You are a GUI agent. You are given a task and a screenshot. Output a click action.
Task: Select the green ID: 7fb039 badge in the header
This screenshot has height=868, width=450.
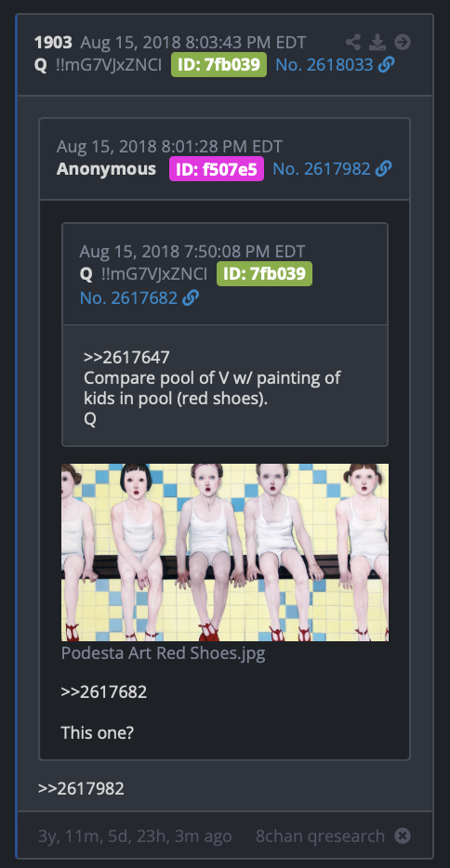pos(218,65)
